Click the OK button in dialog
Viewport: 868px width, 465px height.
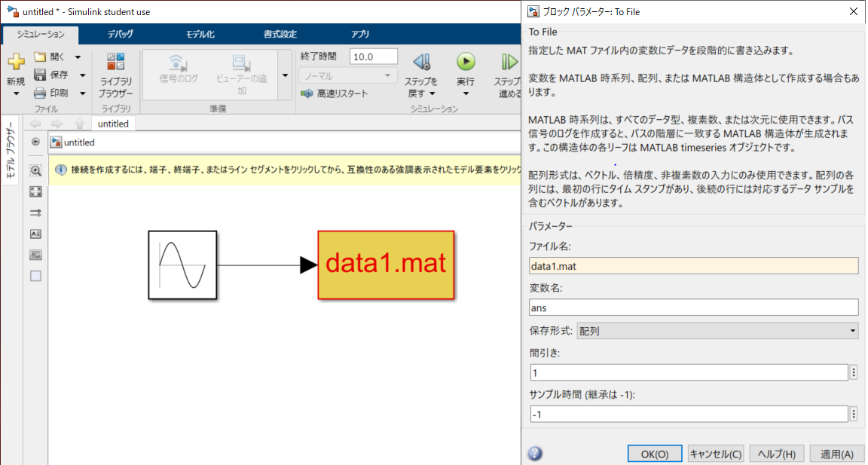[654, 453]
